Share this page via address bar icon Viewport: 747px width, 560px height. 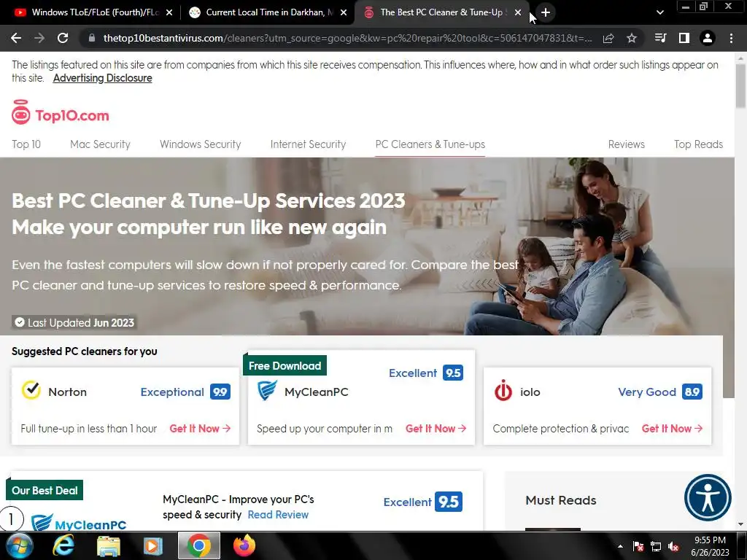pos(608,38)
